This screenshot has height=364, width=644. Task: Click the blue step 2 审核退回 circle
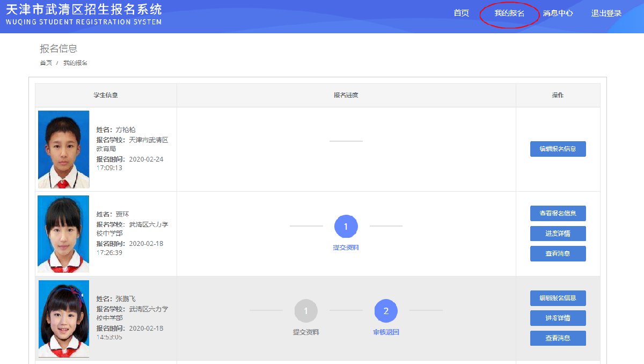(x=386, y=311)
